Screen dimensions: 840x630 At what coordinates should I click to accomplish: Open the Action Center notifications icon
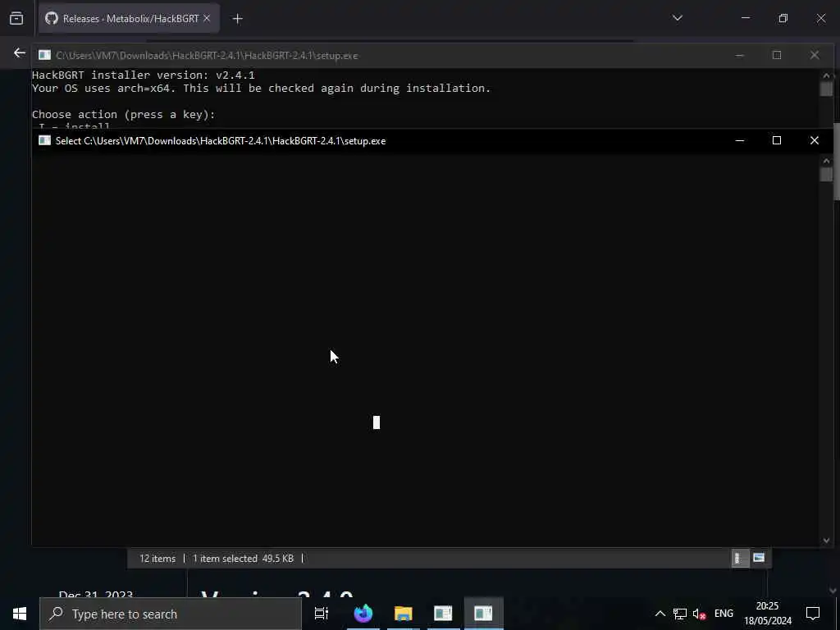(x=813, y=614)
